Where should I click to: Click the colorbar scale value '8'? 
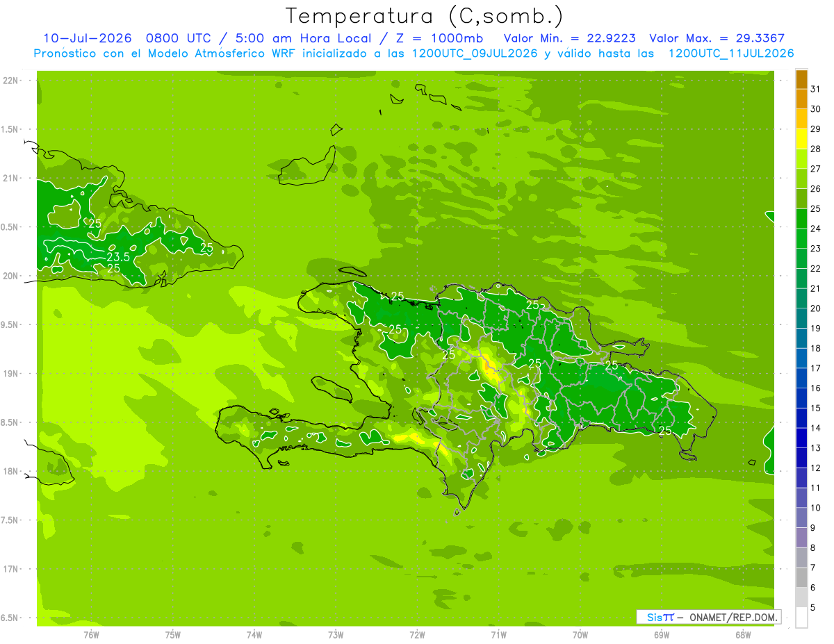(812, 547)
